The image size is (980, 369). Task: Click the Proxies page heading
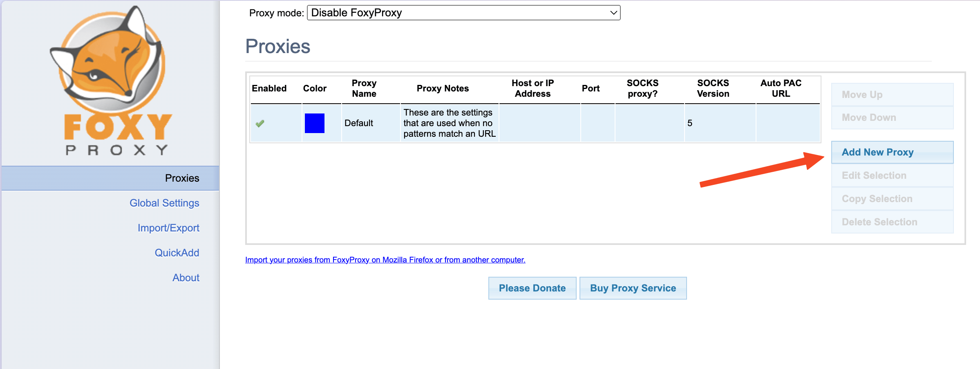(278, 46)
